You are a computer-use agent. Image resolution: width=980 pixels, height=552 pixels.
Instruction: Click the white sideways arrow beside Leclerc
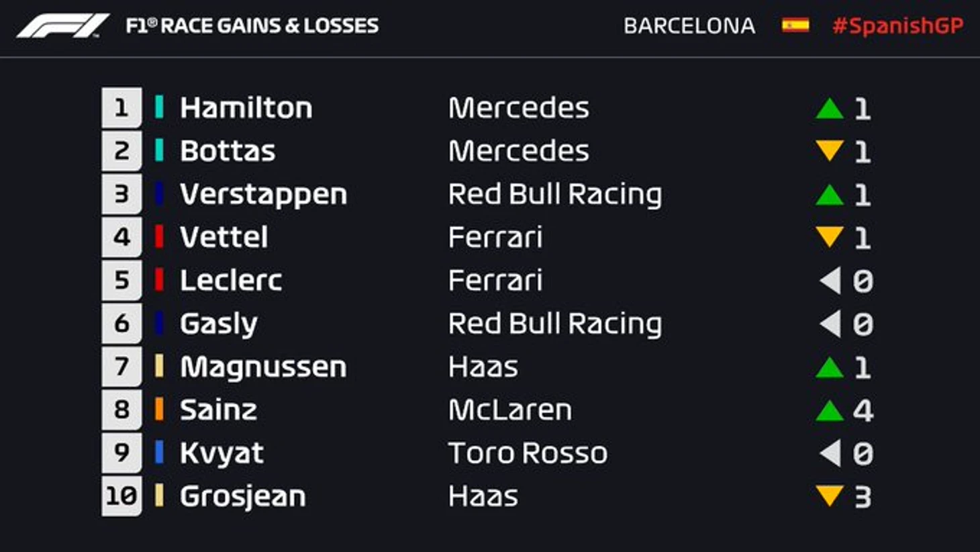coord(831,281)
